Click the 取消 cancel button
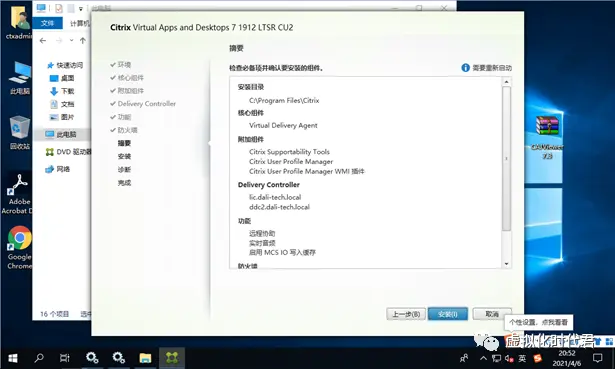 pyautogui.click(x=492, y=314)
